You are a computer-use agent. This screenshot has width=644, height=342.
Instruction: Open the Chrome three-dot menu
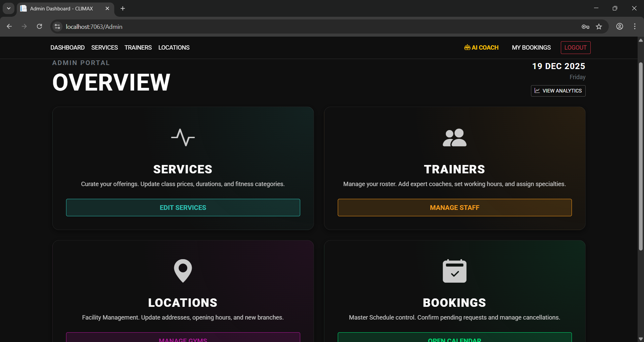(x=635, y=26)
